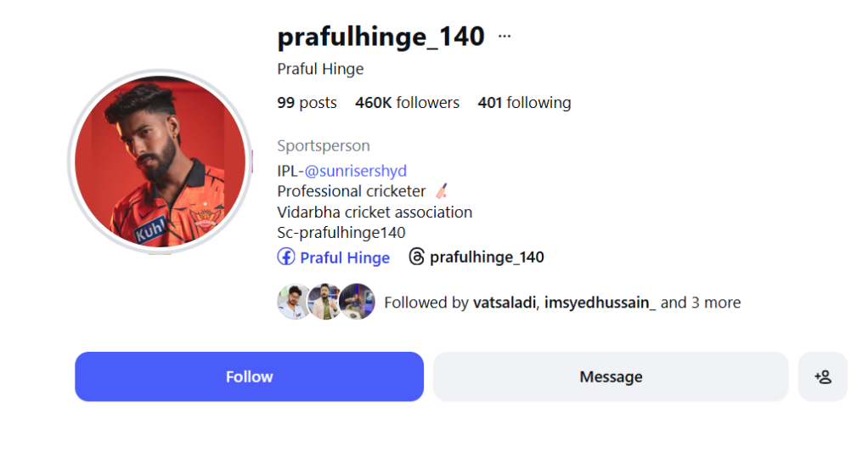Open mutual follower imsyedhussain_'s profile
This screenshot has width=868, height=453.
click(x=600, y=303)
